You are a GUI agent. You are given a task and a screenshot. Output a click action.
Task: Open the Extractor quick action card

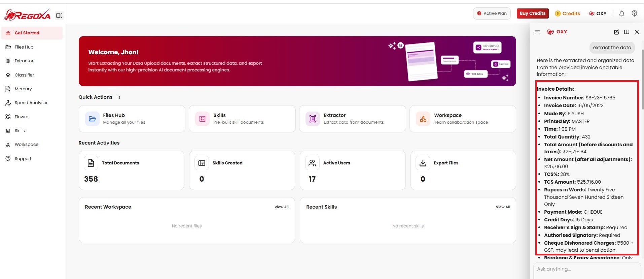[353, 119]
